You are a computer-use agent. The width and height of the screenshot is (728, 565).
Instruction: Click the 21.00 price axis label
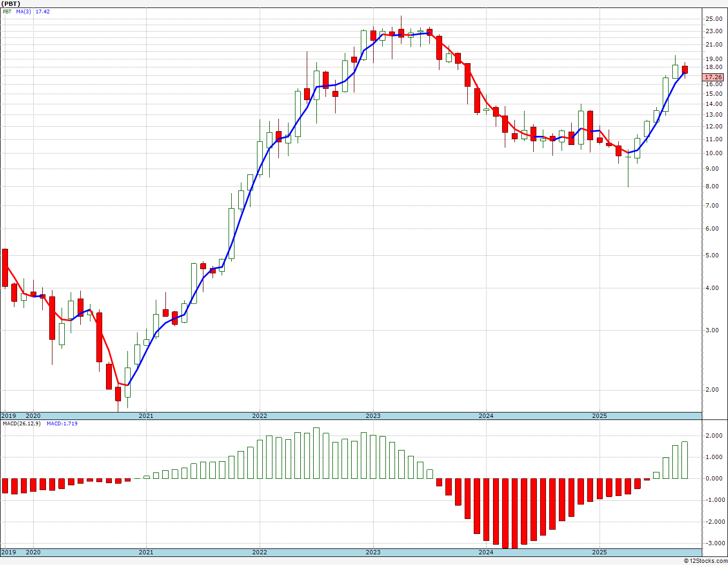[714, 44]
